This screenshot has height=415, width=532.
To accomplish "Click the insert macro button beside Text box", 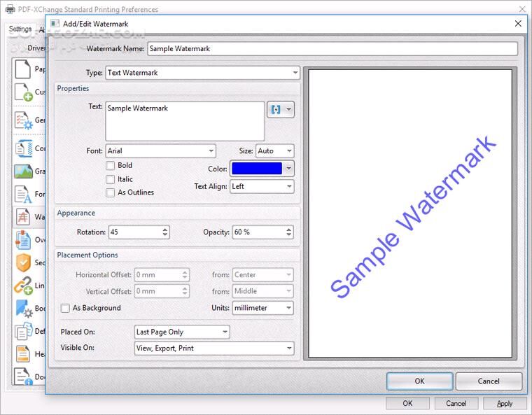I will point(280,110).
